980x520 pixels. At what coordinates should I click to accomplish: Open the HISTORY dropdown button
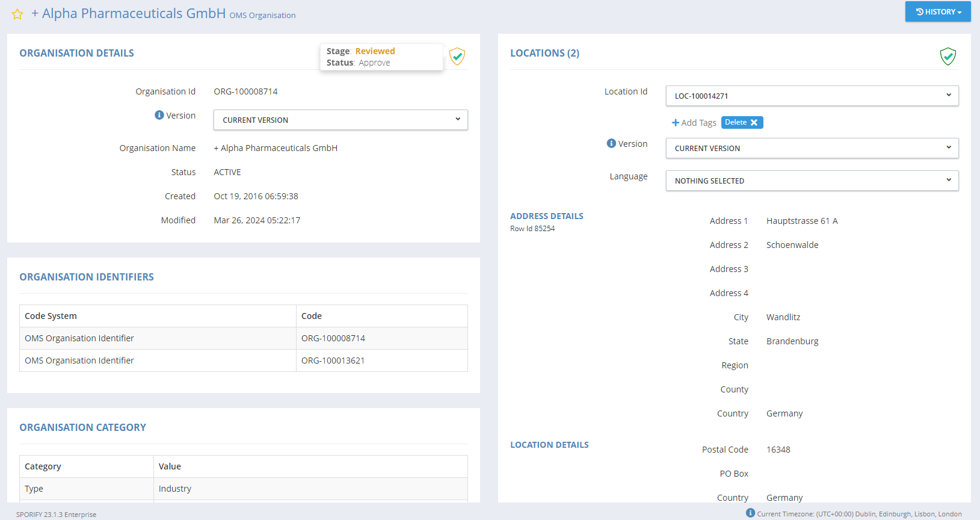coord(937,12)
